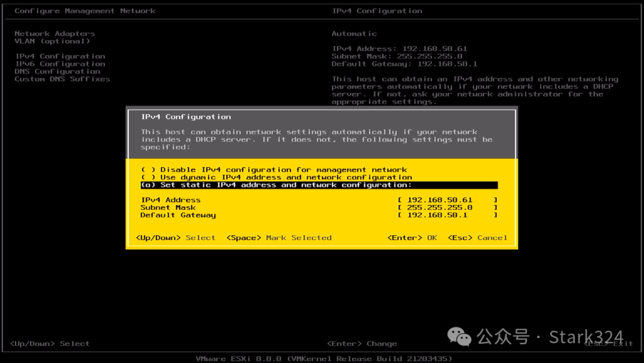This screenshot has width=644, height=363.
Task: Click the DHCP description paragraph in dialog
Action: (x=317, y=139)
